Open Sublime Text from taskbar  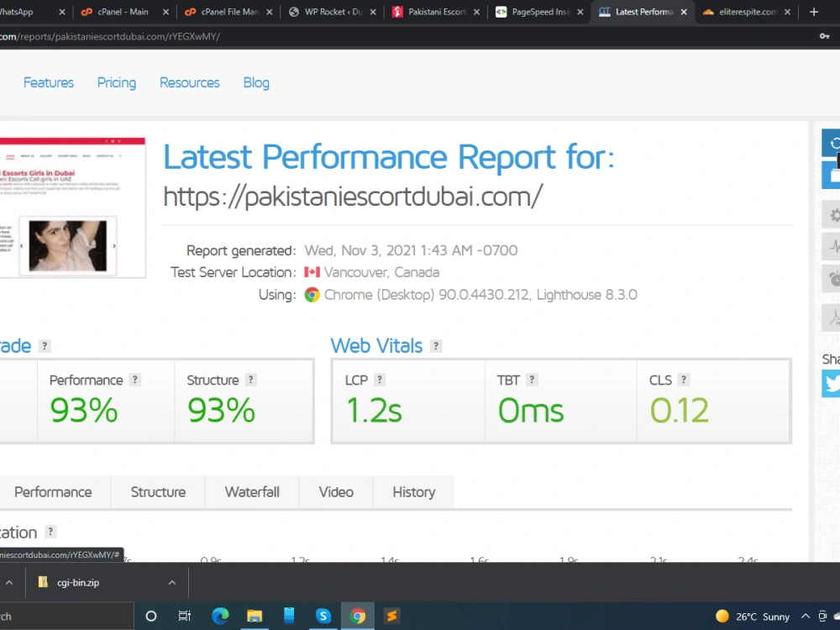[391, 616]
